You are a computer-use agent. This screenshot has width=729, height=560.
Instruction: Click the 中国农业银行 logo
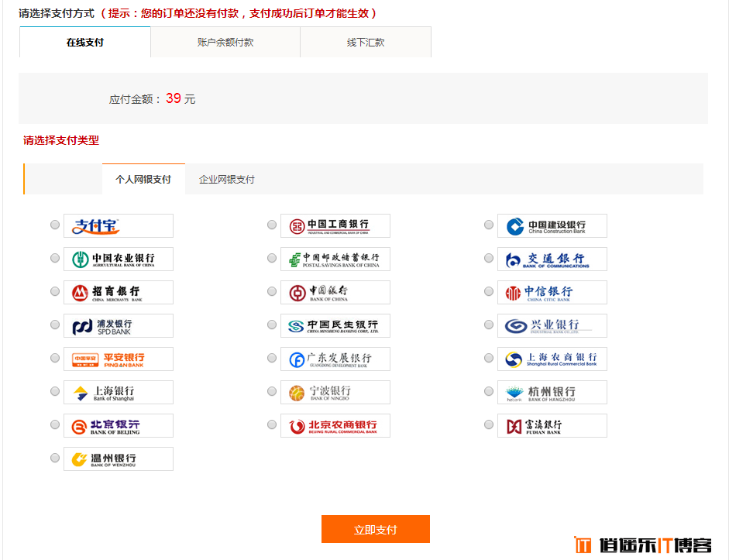coord(119,259)
